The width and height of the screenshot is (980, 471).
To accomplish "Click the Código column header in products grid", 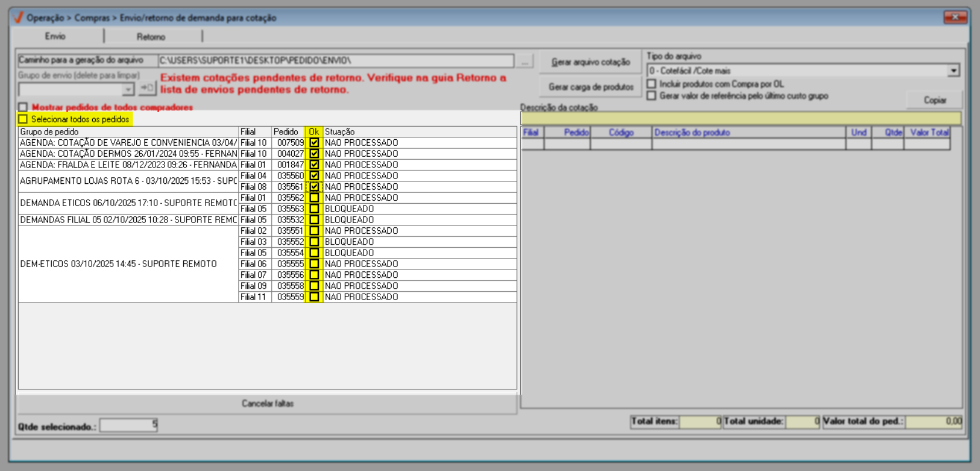I will [621, 133].
